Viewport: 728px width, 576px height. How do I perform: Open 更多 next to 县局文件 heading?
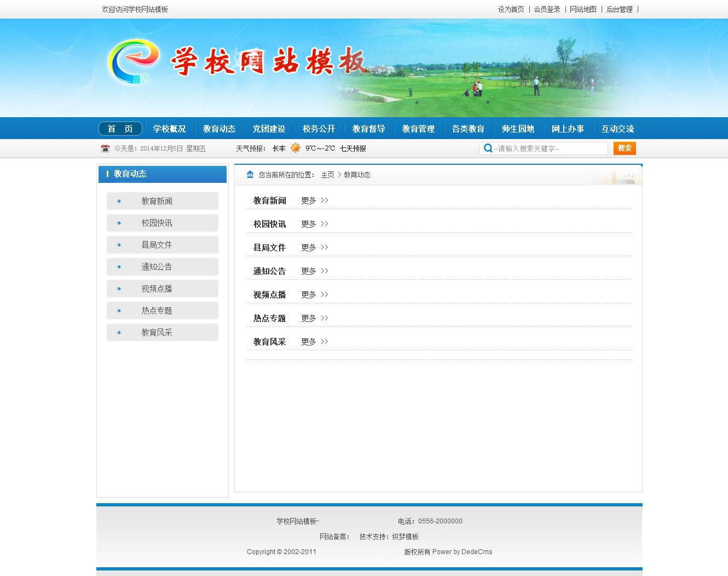point(314,247)
